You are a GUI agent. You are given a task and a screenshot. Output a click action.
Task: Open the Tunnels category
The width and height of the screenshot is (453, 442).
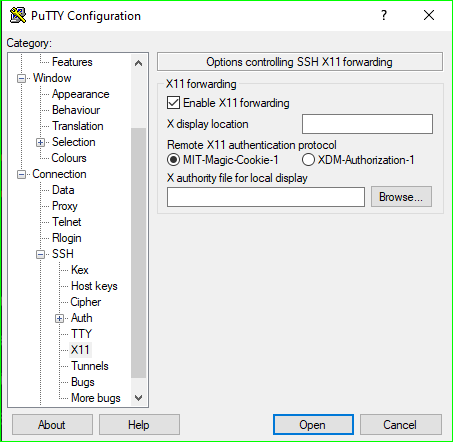coord(90,366)
